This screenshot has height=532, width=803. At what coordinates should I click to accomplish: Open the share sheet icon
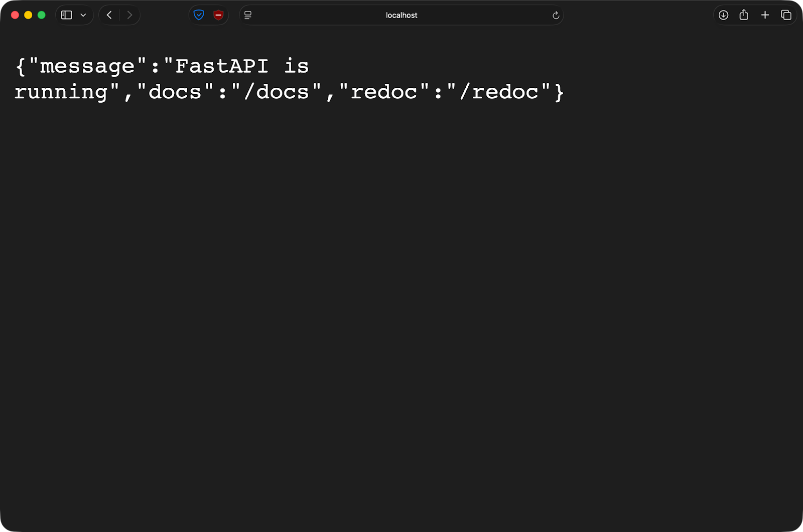744,15
